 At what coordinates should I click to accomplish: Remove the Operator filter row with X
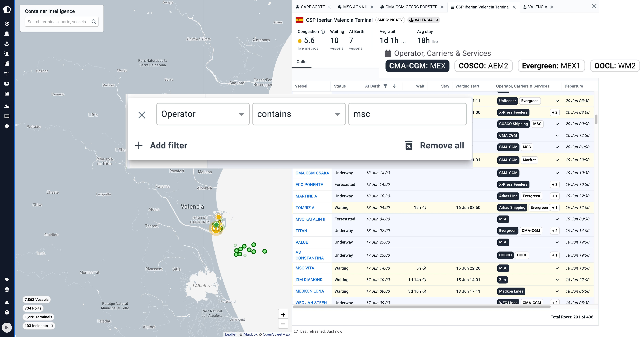pos(142,115)
